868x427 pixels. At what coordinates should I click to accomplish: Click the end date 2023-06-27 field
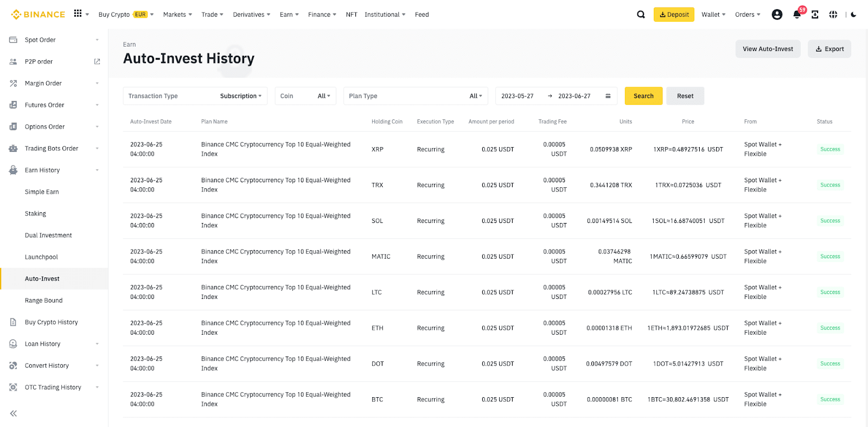click(x=575, y=96)
